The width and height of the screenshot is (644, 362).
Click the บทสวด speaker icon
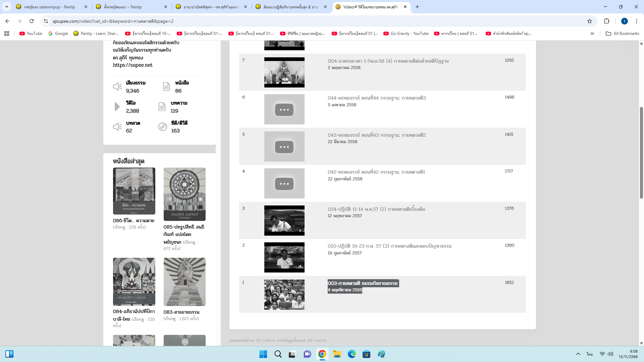coord(117,127)
